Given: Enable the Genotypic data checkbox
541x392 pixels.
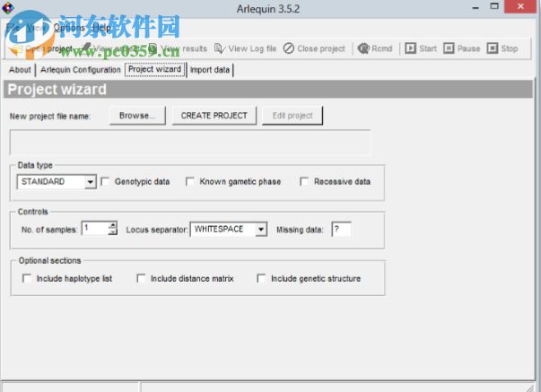Looking at the screenshot, I should (105, 181).
